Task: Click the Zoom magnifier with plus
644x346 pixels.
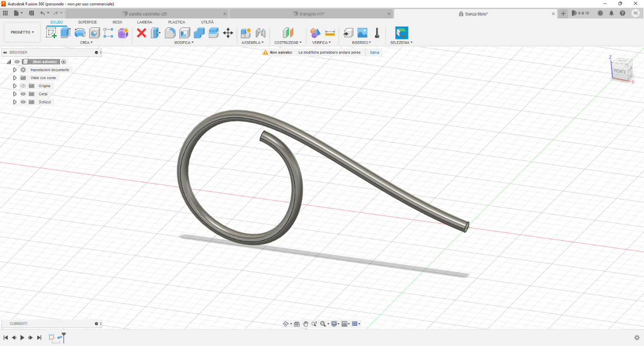Action: [314, 324]
